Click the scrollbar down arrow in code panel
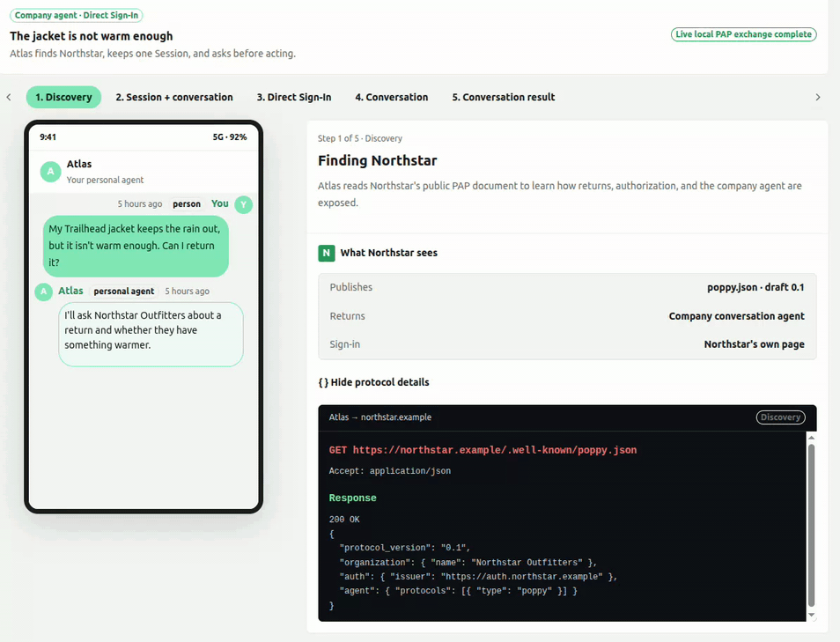 pos(811,616)
